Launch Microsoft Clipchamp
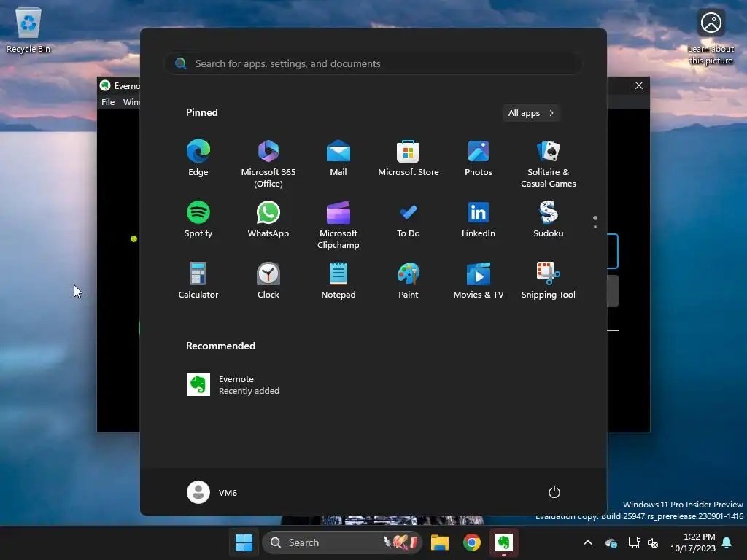Screen dimensions: 747x560 [x=338, y=225]
